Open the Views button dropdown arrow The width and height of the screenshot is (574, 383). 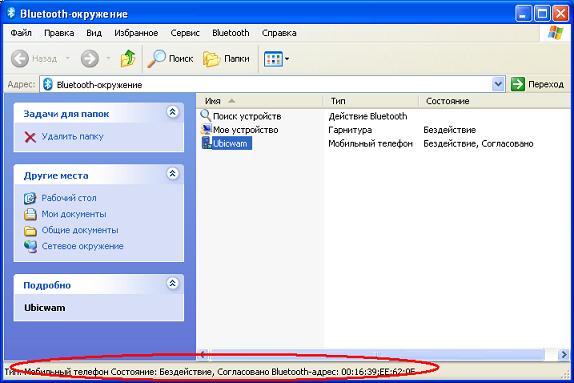[287, 59]
